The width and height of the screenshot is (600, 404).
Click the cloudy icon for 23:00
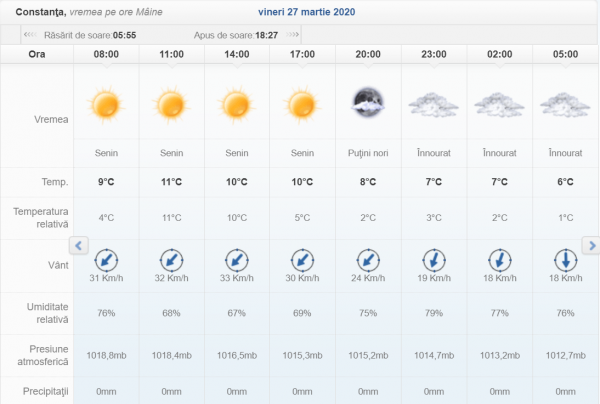432,103
